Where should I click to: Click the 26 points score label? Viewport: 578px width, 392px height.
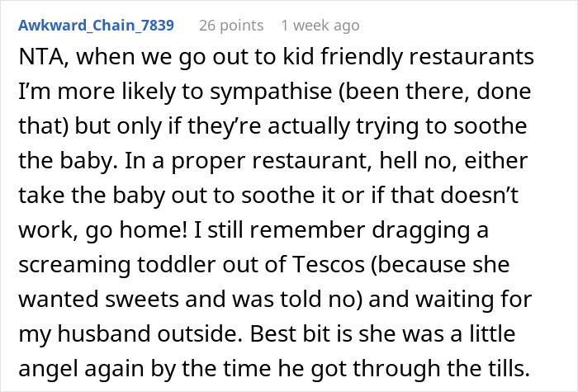click(x=231, y=26)
